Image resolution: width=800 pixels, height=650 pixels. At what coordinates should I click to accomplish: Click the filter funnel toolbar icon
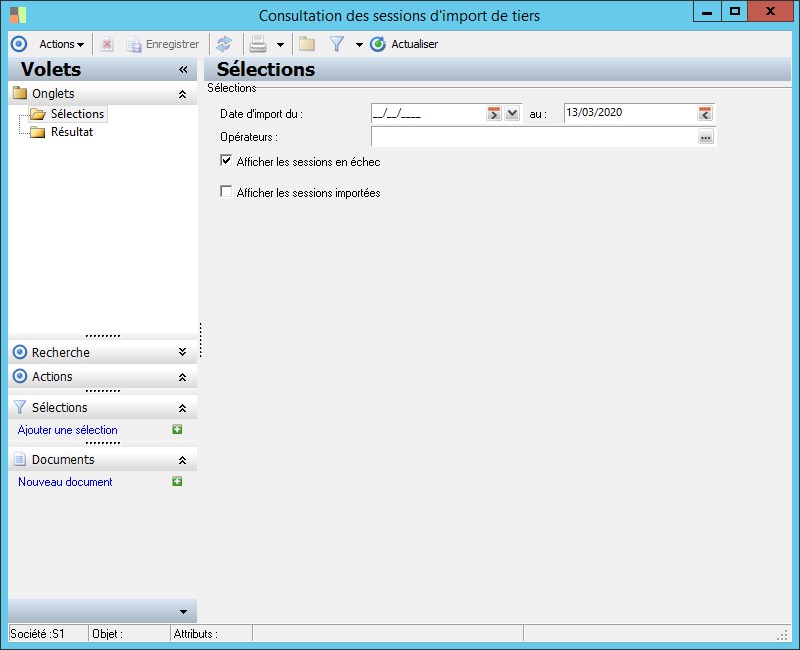337,44
